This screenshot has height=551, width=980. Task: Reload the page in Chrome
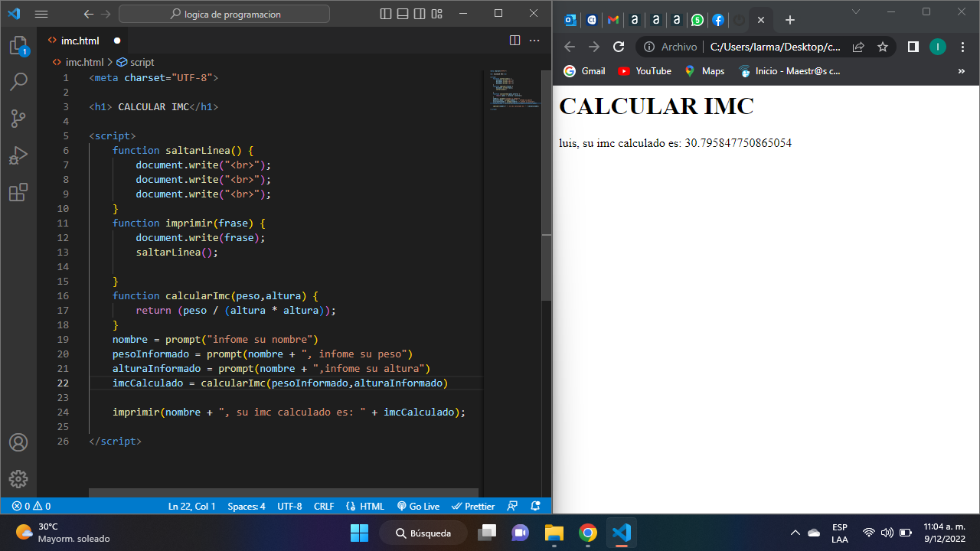[x=619, y=47]
